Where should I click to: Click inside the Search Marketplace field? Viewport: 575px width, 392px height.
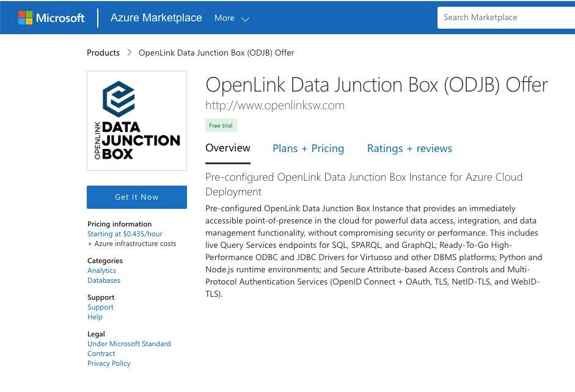501,17
